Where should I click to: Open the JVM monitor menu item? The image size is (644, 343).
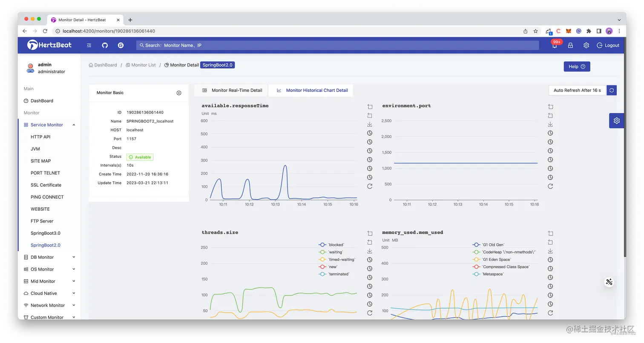tap(35, 149)
